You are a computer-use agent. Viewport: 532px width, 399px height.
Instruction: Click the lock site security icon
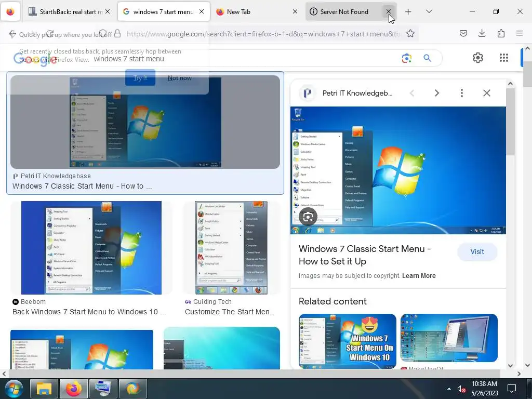pos(117,34)
